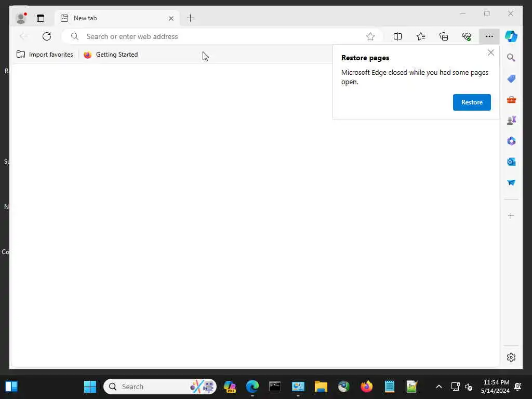Image resolution: width=532 pixels, height=399 pixels.
Task: Toggle split screen view
Action: pyautogui.click(x=397, y=36)
